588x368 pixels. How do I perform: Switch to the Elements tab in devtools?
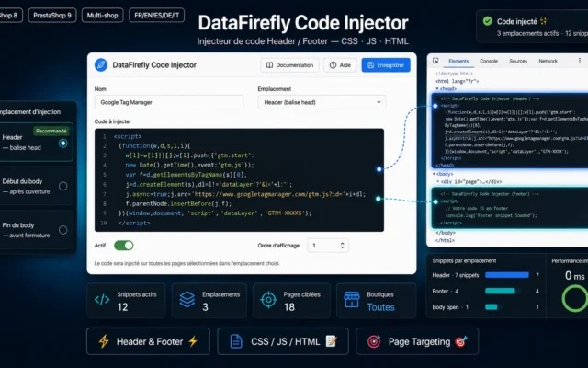point(458,61)
